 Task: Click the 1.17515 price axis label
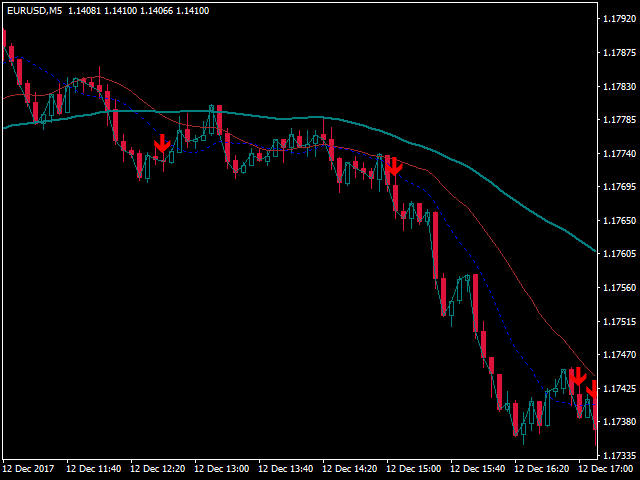click(x=620, y=321)
